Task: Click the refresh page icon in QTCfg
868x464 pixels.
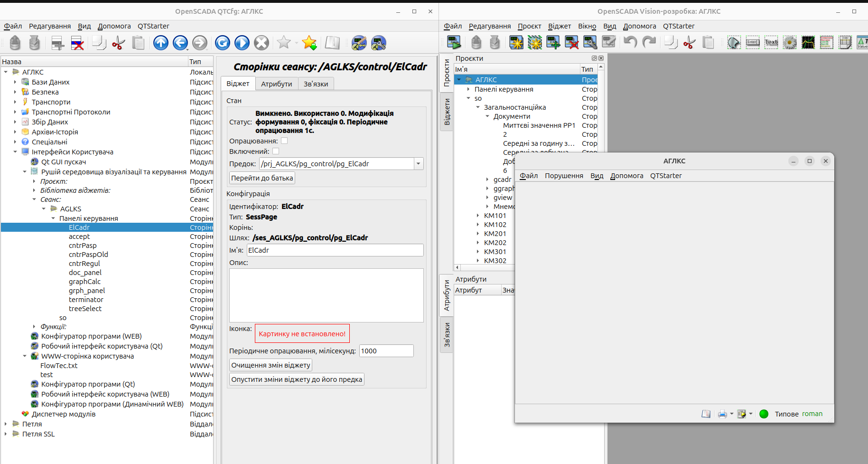Action: pos(222,43)
